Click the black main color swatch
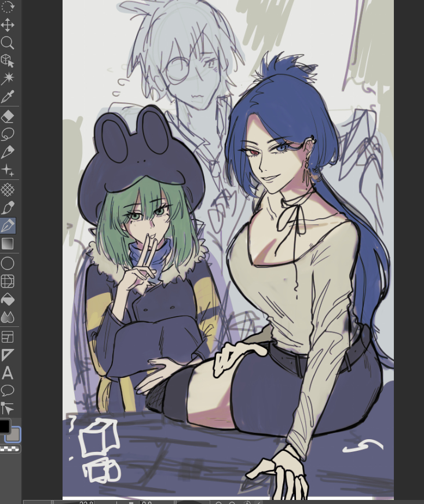This screenshot has height=504, width=424. click(4, 426)
